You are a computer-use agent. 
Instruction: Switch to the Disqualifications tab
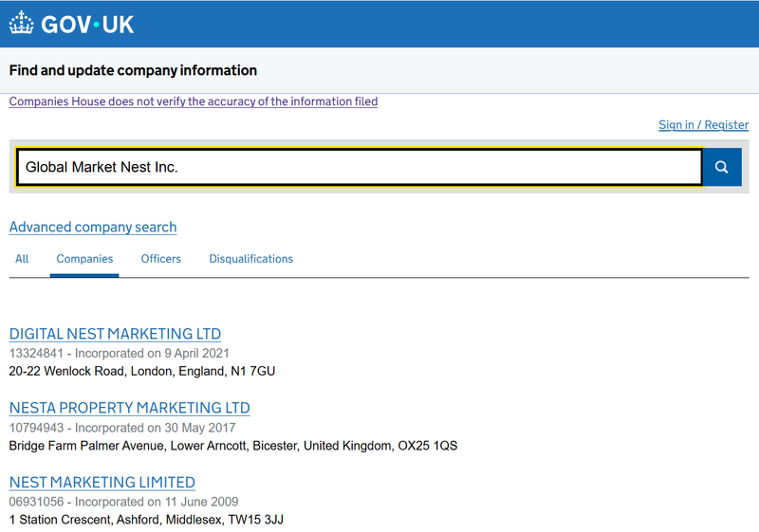250,259
